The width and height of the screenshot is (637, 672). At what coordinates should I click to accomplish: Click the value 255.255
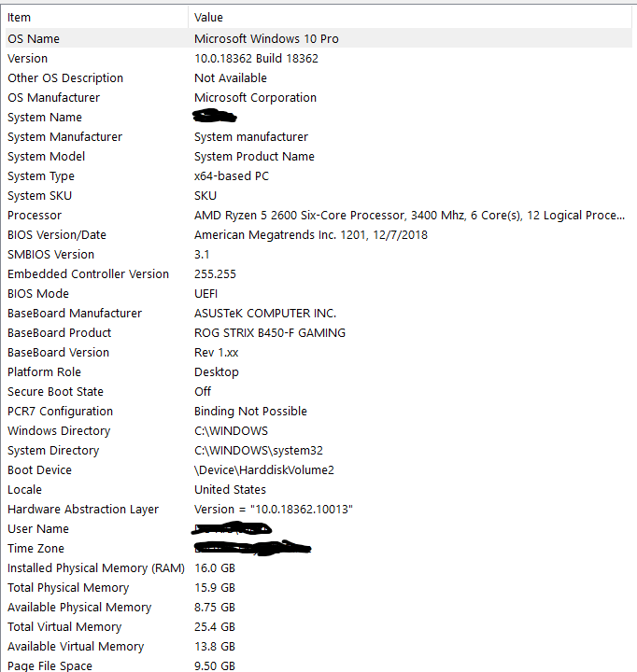tap(215, 274)
